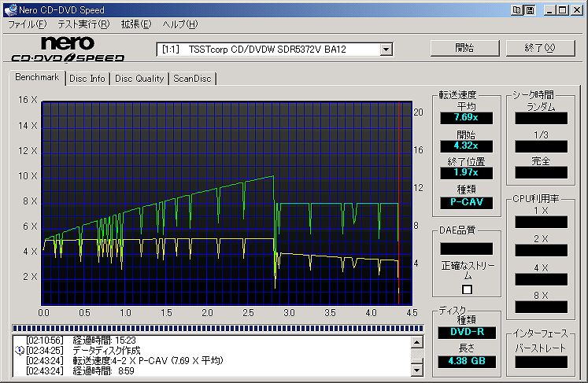The width and height of the screenshot is (588, 383).
Task: Switch to the Disc Info tab
Action: tap(87, 79)
